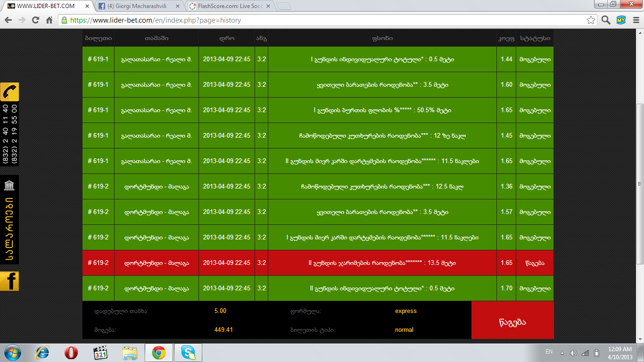
Task: Click the coefficient value 1.70
Action: (x=506, y=288)
